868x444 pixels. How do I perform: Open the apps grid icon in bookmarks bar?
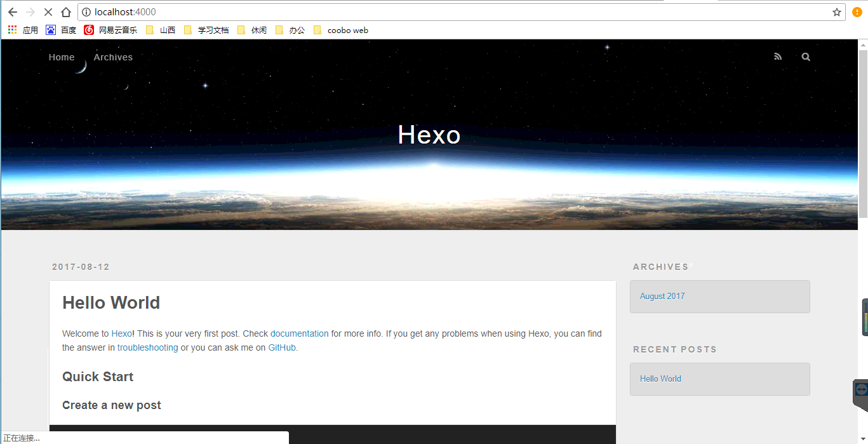[12, 30]
